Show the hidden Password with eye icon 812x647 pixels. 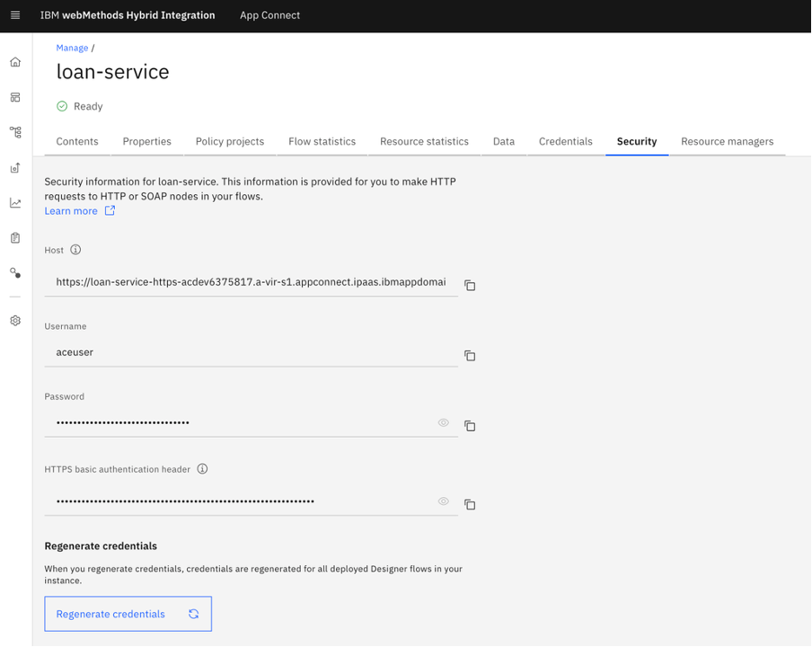[x=444, y=422]
